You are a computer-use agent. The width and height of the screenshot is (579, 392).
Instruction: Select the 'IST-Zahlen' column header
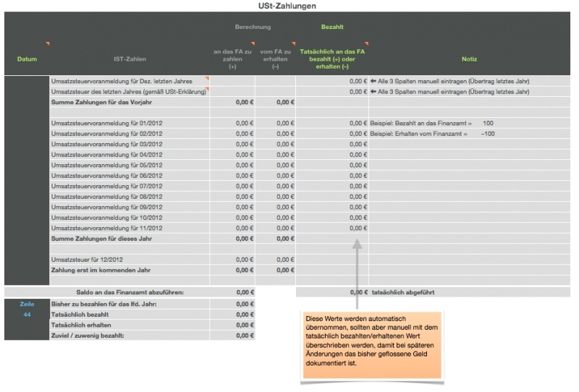[x=130, y=59]
